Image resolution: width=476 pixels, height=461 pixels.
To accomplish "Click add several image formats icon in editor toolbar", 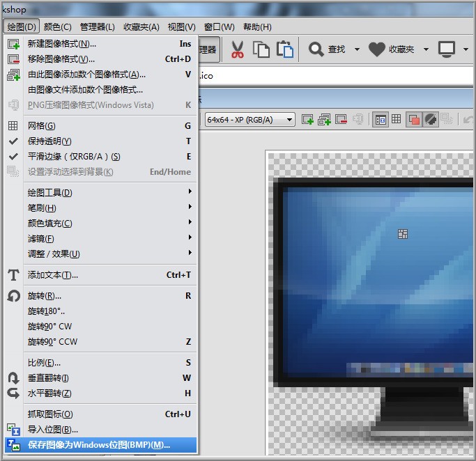I will pos(324,119).
